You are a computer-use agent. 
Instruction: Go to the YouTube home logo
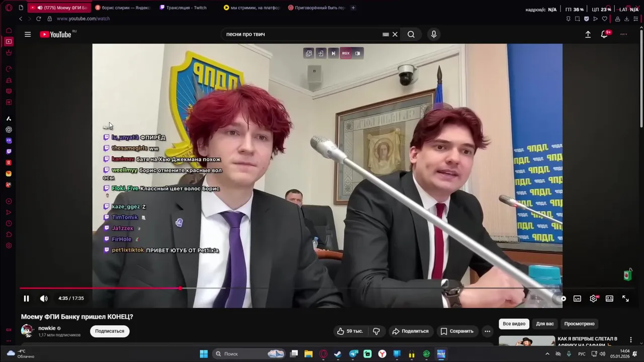[56, 34]
